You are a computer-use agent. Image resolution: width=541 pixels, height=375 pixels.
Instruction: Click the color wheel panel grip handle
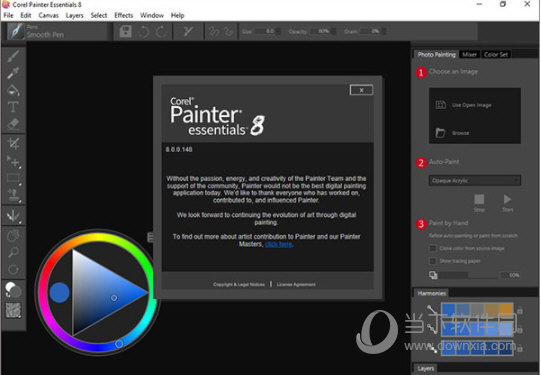[x=150, y=237]
